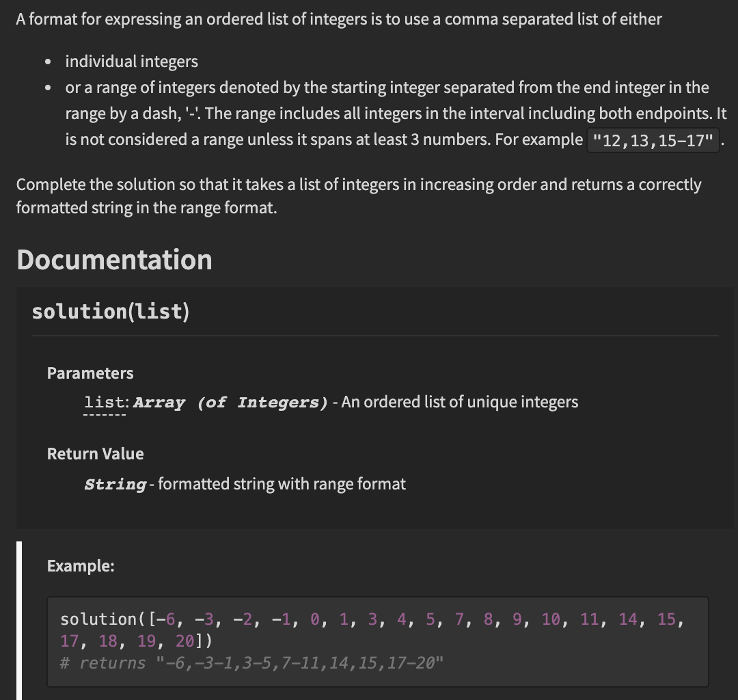
Task: Click the Parameters section label
Action: tap(90, 373)
